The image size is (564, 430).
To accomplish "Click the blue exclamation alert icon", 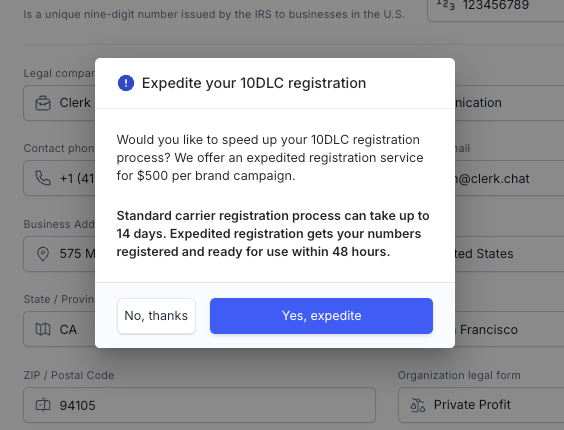I will pos(126,83).
